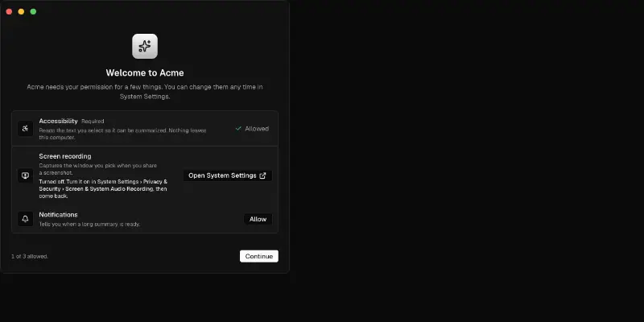Image resolution: width=644 pixels, height=322 pixels.
Task: Click 'Tells you when a long summary is ready'
Action: (89, 225)
